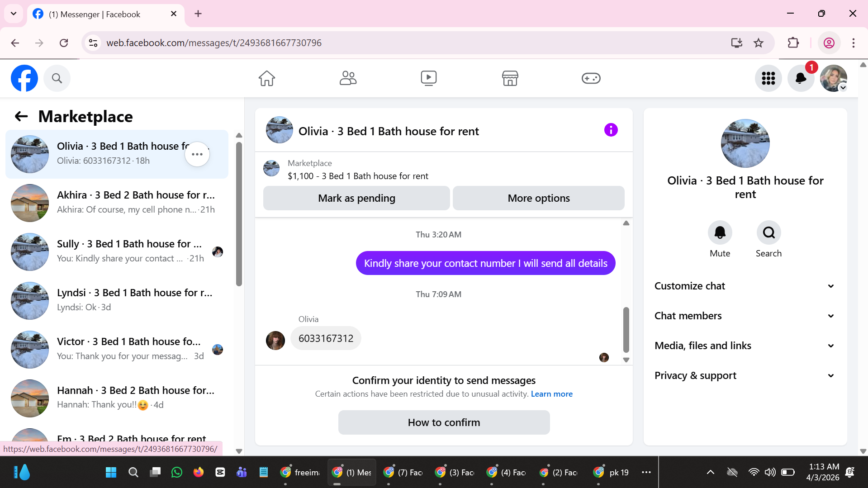Open Task View on the taskbar

[x=155, y=472]
